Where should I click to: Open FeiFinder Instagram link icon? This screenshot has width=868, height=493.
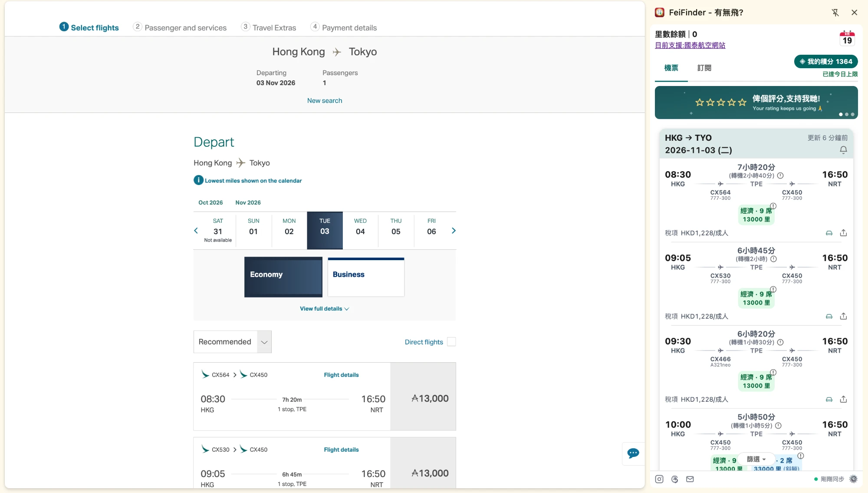(x=659, y=479)
